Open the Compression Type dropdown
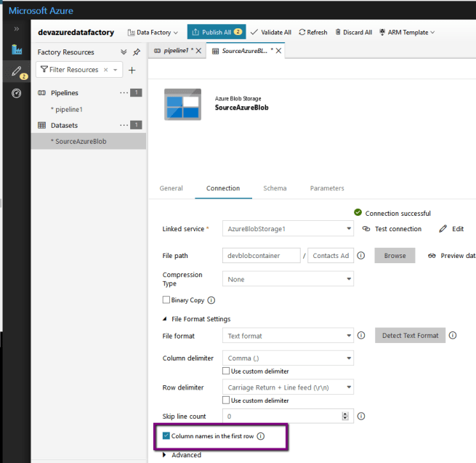476x463 pixels. point(287,279)
